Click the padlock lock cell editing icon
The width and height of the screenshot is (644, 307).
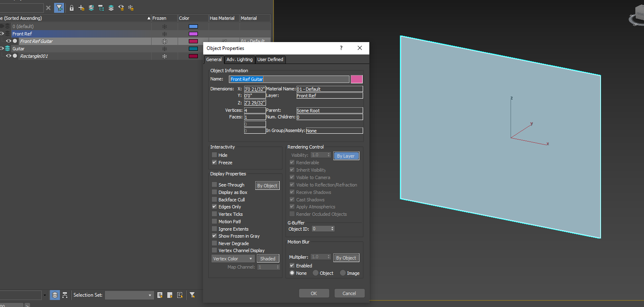71,8
